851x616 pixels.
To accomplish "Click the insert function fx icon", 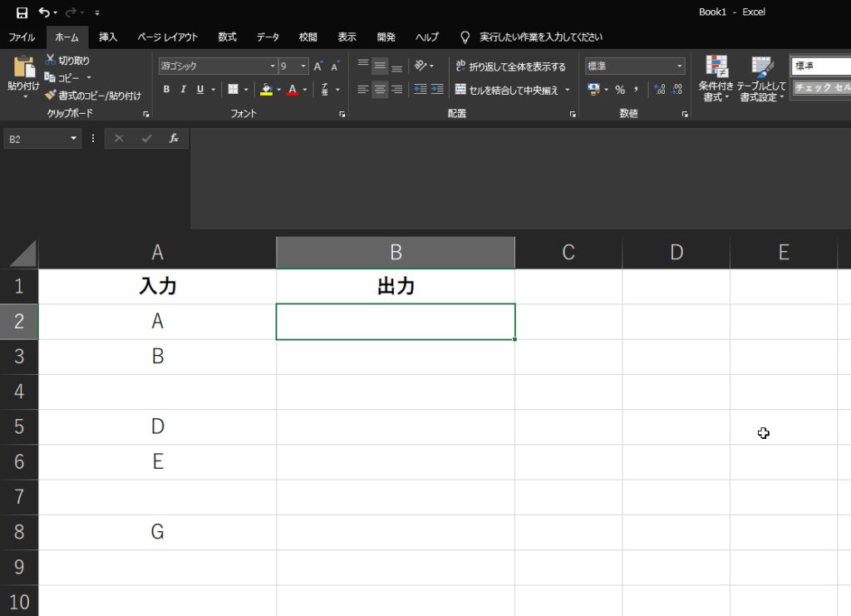I will [174, 139].
